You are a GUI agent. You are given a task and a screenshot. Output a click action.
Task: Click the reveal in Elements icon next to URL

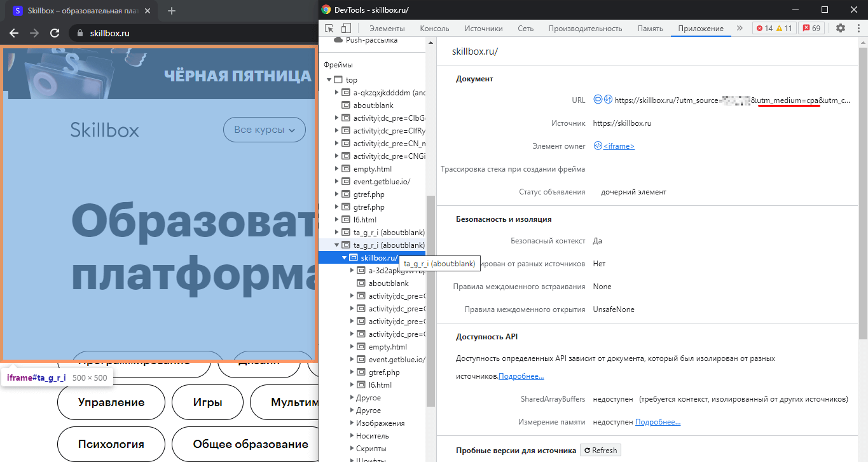[x=598, y=100]
